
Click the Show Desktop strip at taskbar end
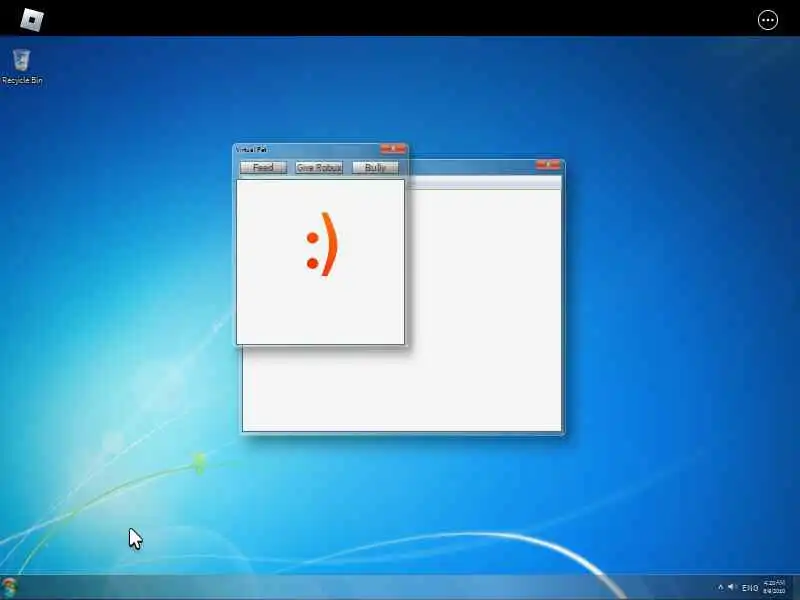point(796,587)
